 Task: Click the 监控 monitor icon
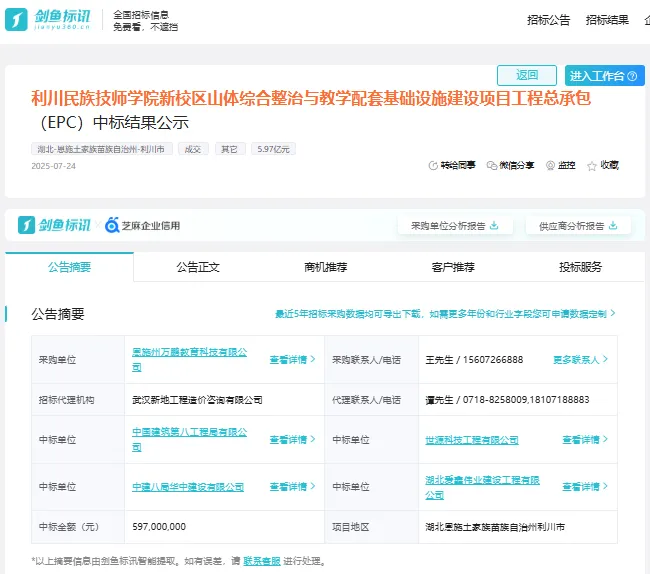pyautogui.click(x=550, y=166)
